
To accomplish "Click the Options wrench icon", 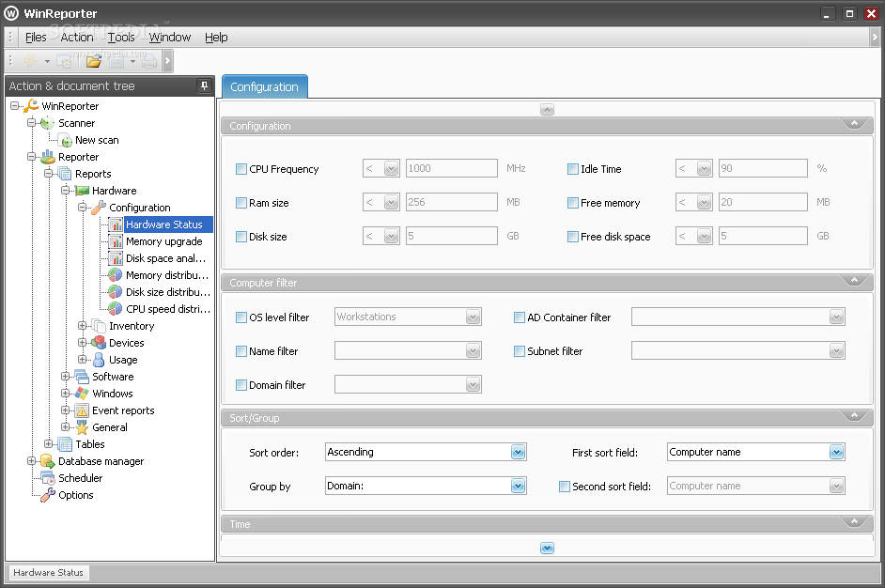I will (47, 495).
